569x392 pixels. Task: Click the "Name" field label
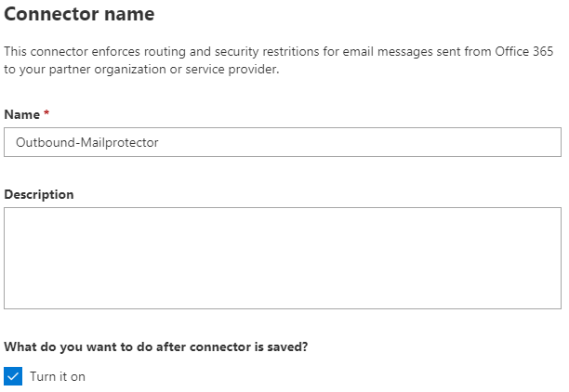[21, 114]
